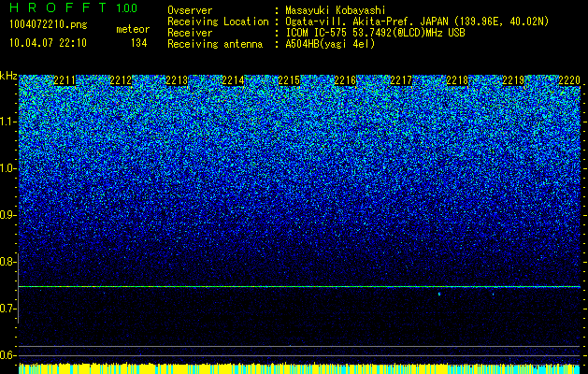The image size is (588, 374).
Task: Click the 2220 time marker
Action: point(569,80)
